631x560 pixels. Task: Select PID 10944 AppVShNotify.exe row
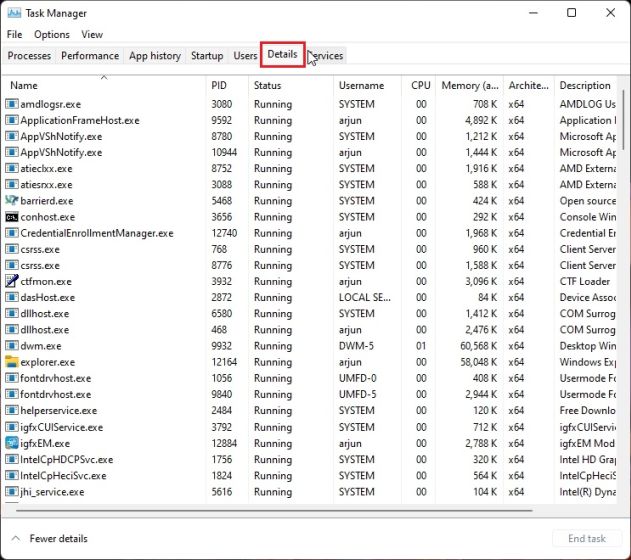[310, 152]
